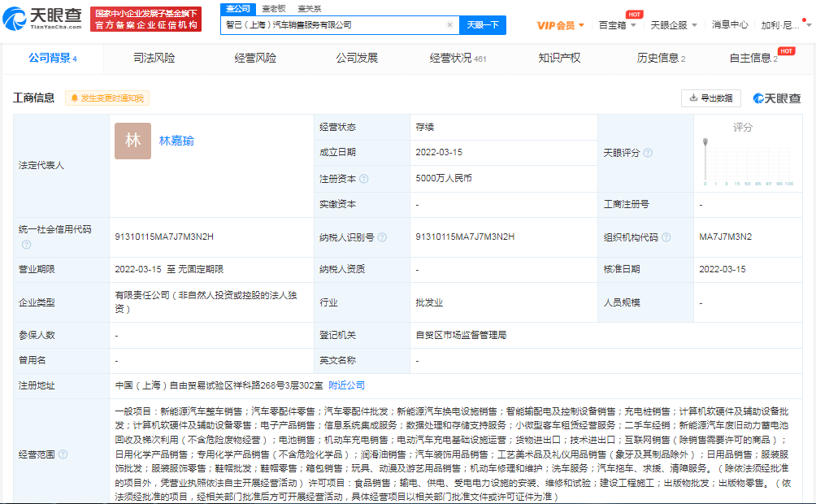The height and width of the screenshot is (504, 816).
Task: Open the help icon beside 纳税人识别号
Action: pyautogui.click(x=382, y=237)
